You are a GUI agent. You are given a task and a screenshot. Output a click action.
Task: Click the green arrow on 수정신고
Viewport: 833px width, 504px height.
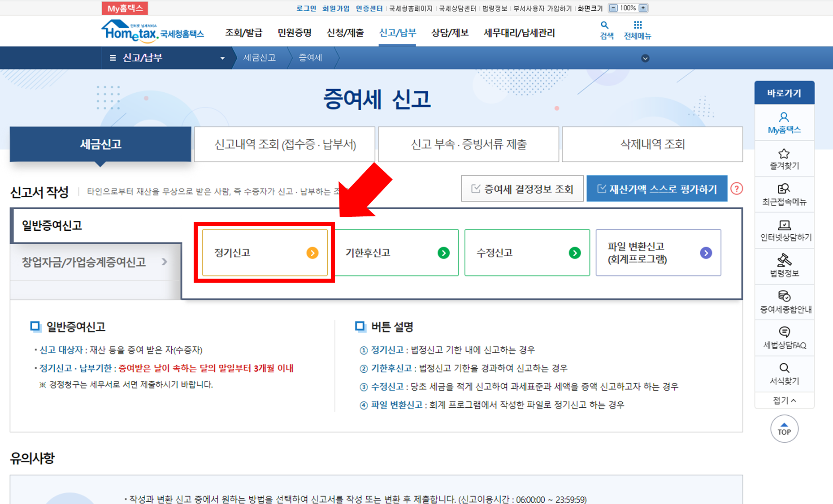(x=575, y=253)
